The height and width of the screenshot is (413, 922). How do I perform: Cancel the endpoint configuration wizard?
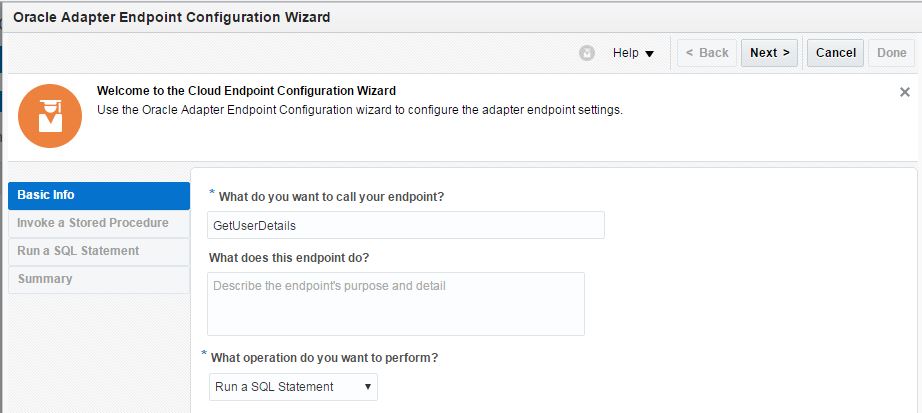(x=835, y=53)
